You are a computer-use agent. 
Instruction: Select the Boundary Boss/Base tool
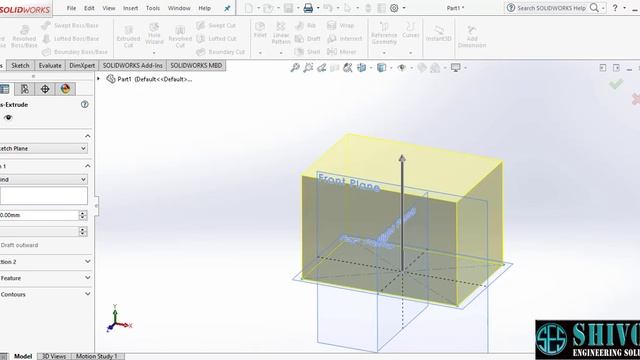pos(75,52)
